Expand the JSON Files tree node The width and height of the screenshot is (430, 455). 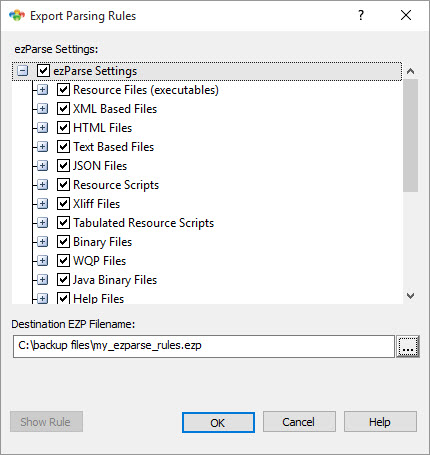(42, 166)
